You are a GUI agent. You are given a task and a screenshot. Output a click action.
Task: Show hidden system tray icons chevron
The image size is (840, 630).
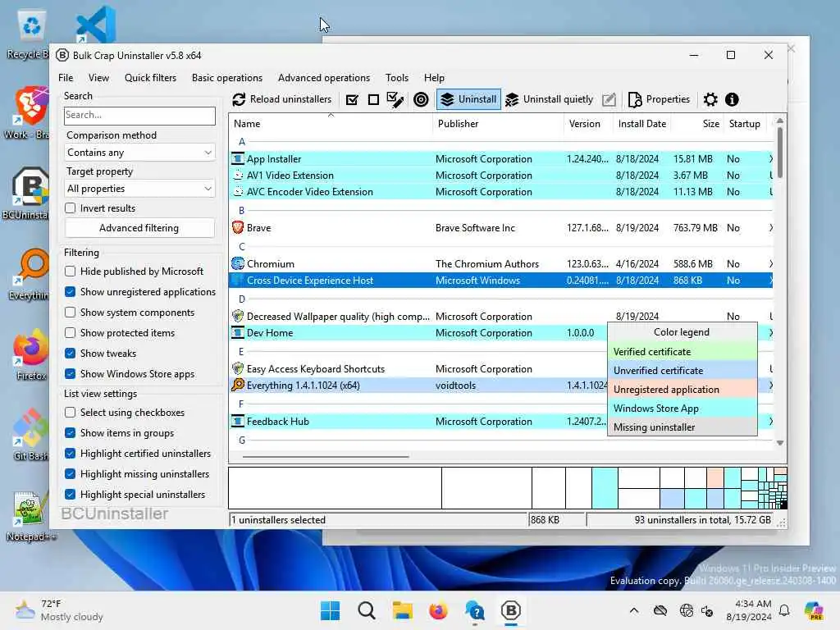tap(634, 610)
